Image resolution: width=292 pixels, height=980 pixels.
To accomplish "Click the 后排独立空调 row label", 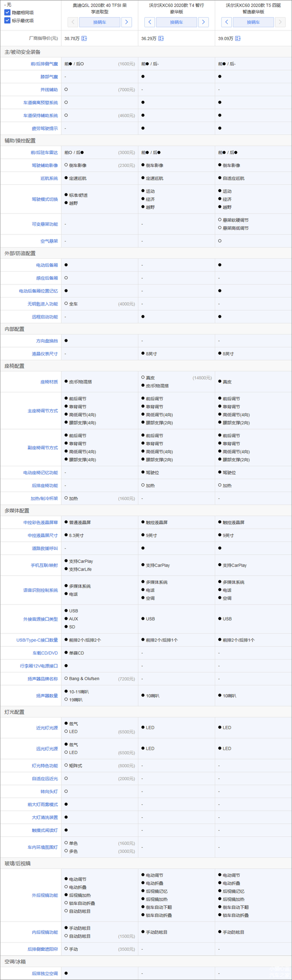I will 45,974.
